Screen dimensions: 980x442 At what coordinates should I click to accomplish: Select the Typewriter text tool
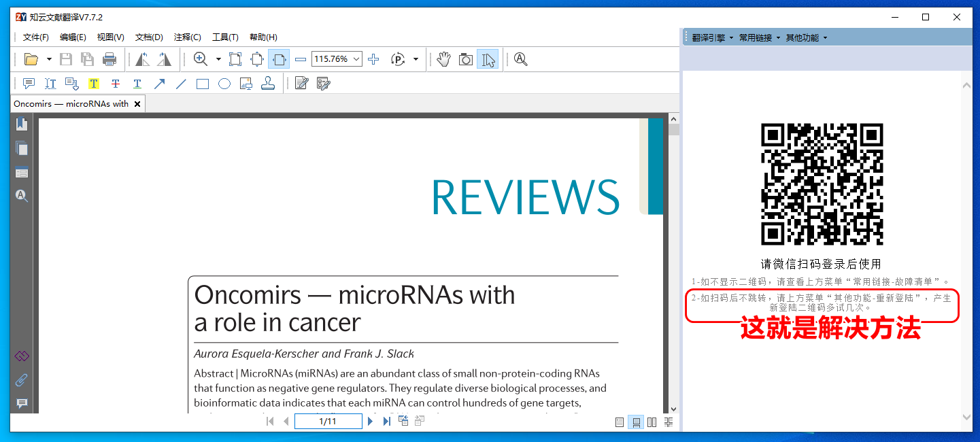50,84
